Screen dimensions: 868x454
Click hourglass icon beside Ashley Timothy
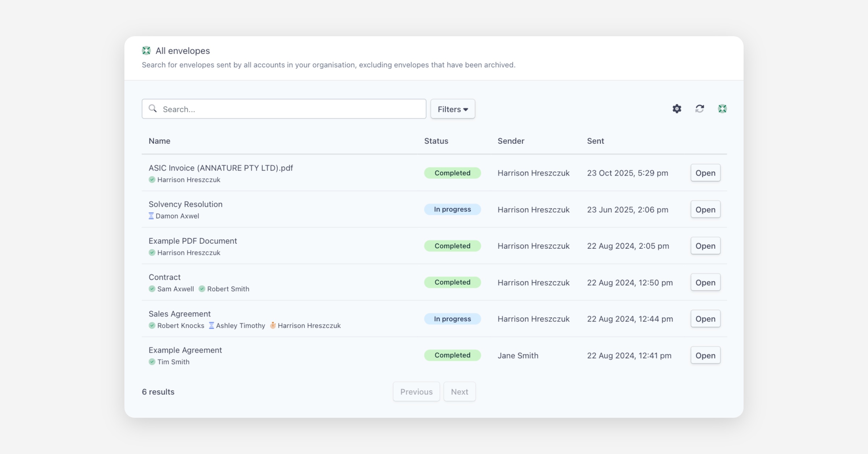pyautogui.click(x=212, y=325)
